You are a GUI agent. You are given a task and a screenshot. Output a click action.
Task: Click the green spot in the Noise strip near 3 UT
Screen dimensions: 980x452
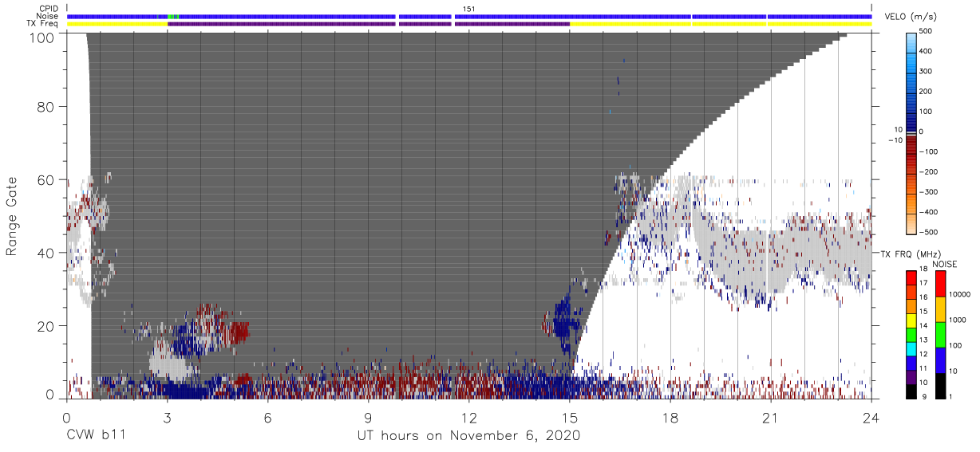click(172, 16)
